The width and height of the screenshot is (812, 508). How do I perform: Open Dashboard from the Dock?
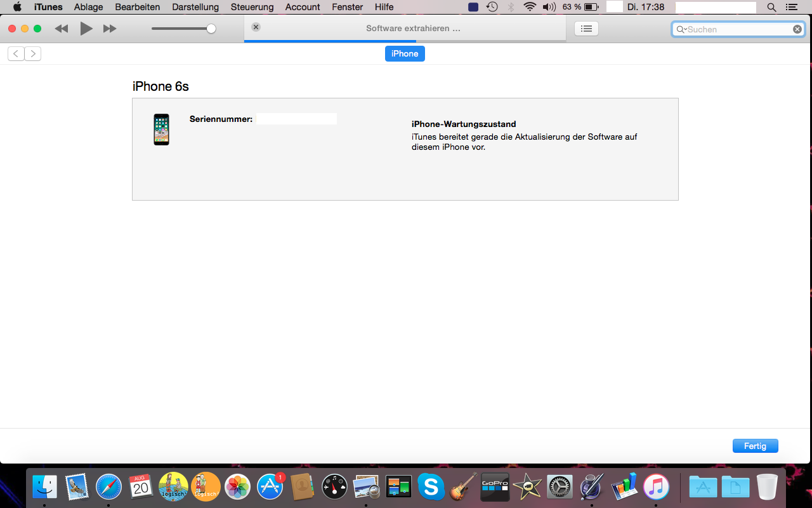click(x=335, y=487)
